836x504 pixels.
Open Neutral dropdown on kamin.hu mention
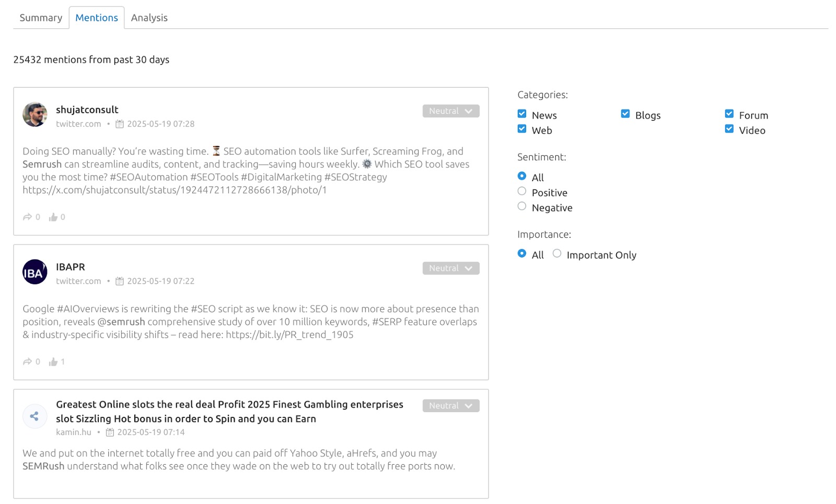(450, 406)
